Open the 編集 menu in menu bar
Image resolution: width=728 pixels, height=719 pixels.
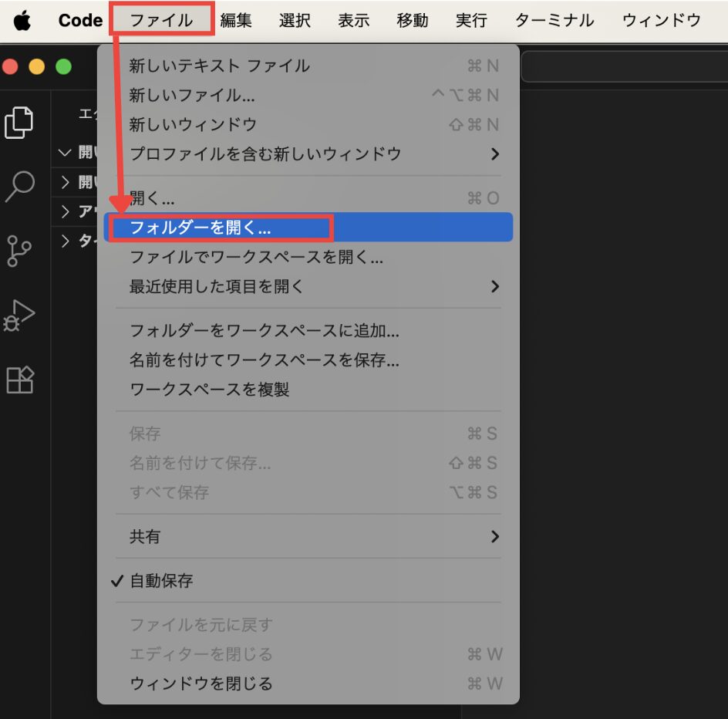236,21
